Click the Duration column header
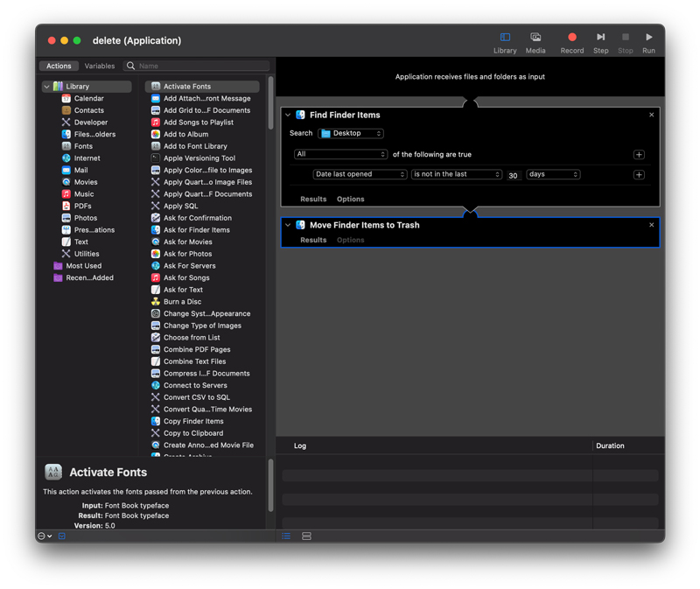This screenshot has width=700, height=589. click(x=610, y=445)
